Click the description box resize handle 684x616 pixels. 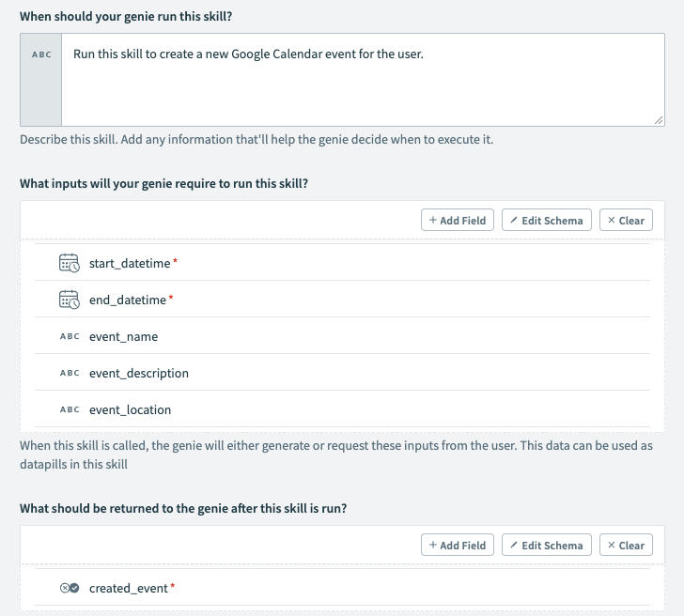(x=659, y=120)
